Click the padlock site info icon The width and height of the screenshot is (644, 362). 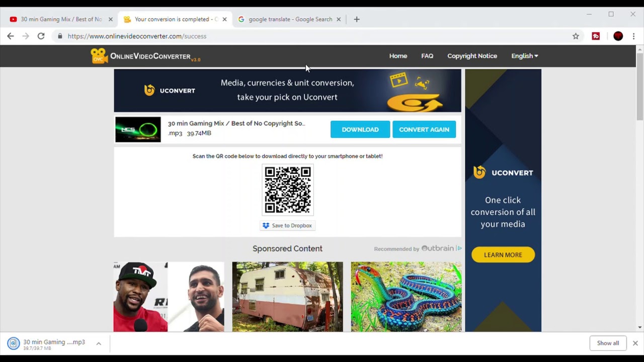(60, 36)
